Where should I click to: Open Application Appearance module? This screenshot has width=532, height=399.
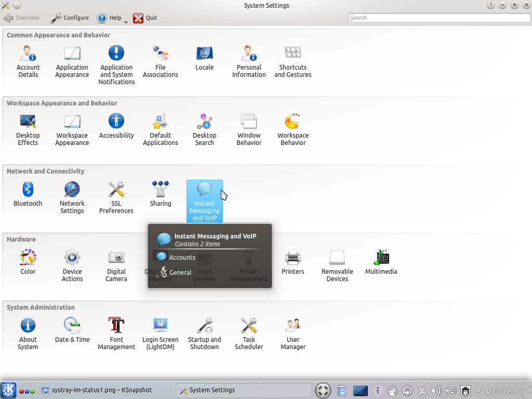pyautogui.click(x=72, y=62)
